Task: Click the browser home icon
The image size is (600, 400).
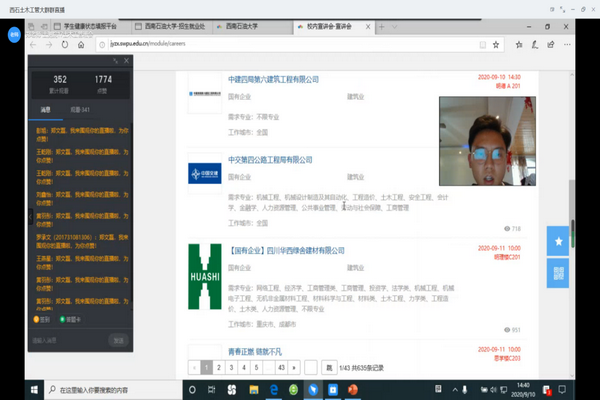Action: 80,45
